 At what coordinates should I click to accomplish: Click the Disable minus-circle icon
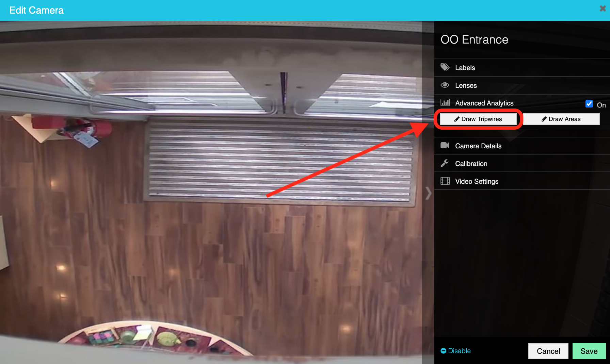click(443, 351)
